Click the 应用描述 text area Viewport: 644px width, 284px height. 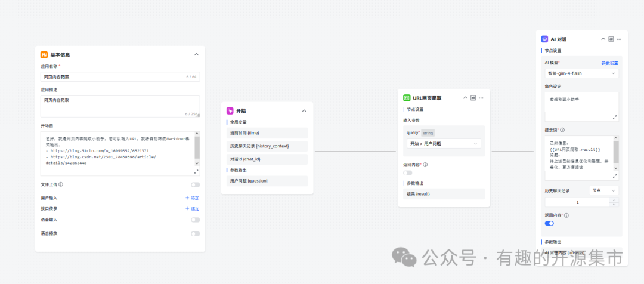[x=120, y=106]
